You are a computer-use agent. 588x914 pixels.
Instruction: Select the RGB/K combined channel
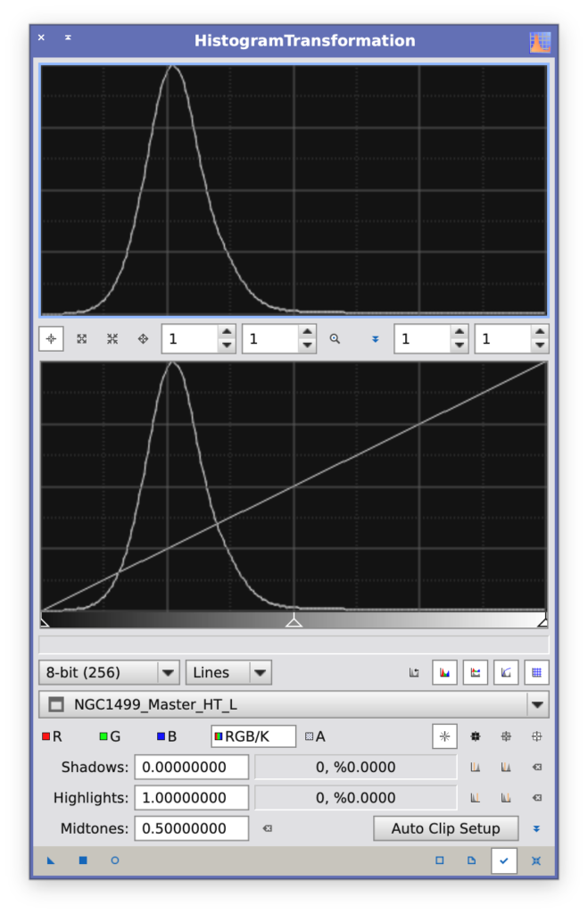(253, 736)
